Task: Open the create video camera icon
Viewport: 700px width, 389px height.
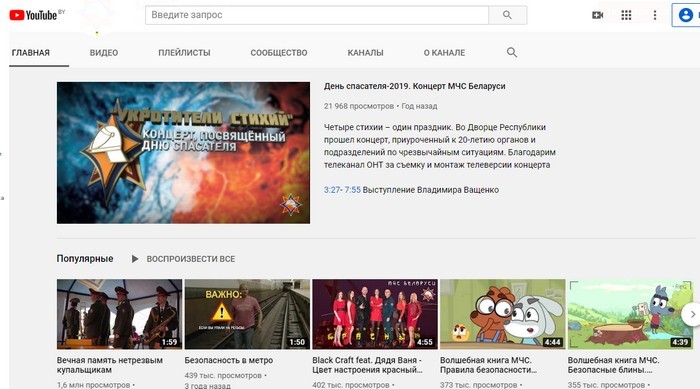Action: coord(598,15)
